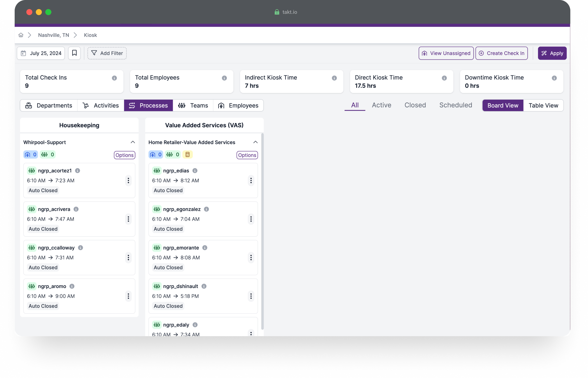The width and height of the screenshot is (588, 378).
Task: Click Create Check In
Action: pos(501,53)
